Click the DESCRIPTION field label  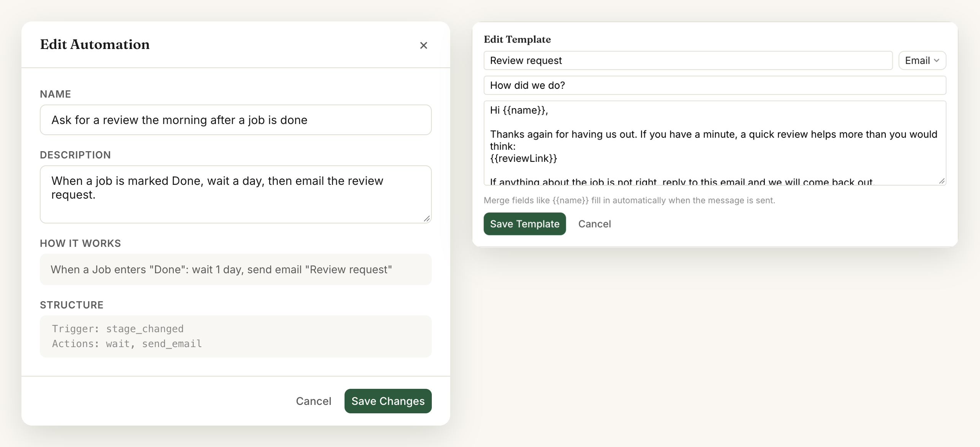(75, 155)
